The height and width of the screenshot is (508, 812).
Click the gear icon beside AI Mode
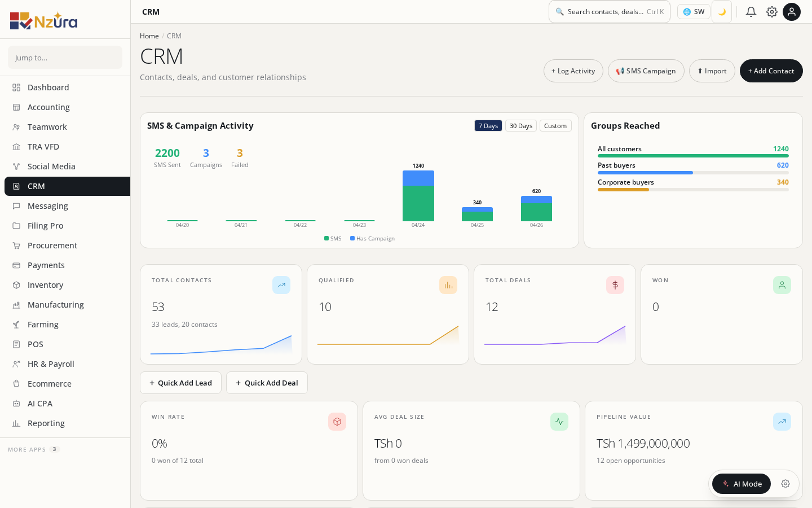785,484
